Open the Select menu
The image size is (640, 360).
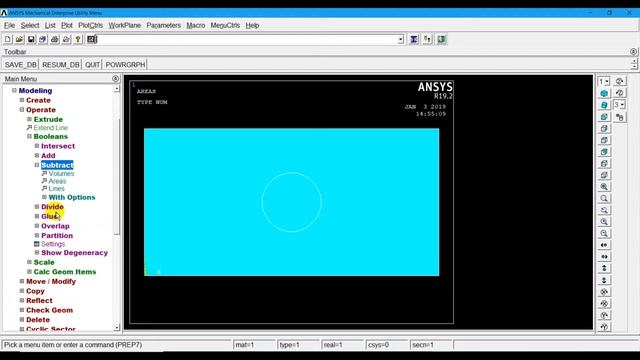click(x=30, y=25)
